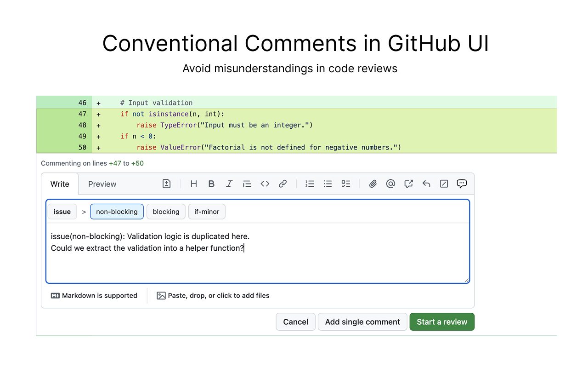
Task: Insert a heading
Action: (x=193, y=184)
